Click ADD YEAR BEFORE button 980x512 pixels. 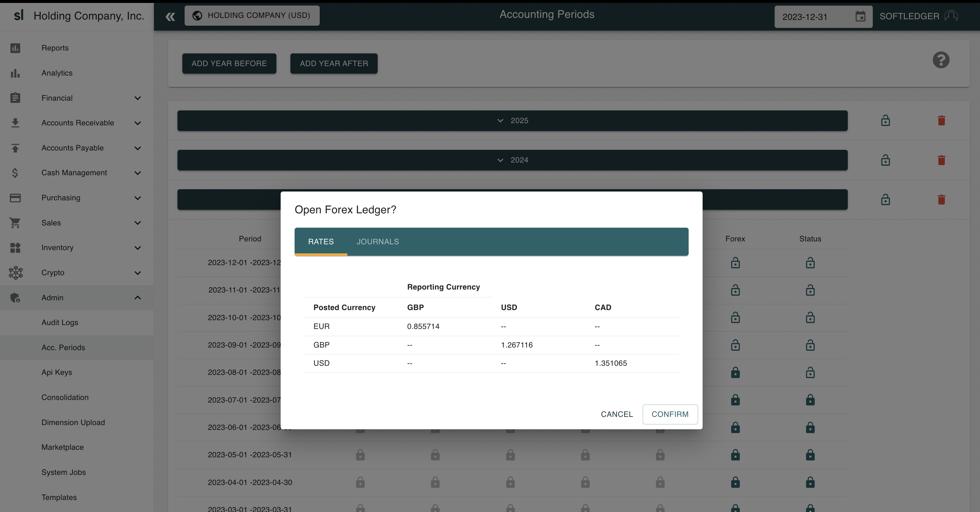[229, 64]
